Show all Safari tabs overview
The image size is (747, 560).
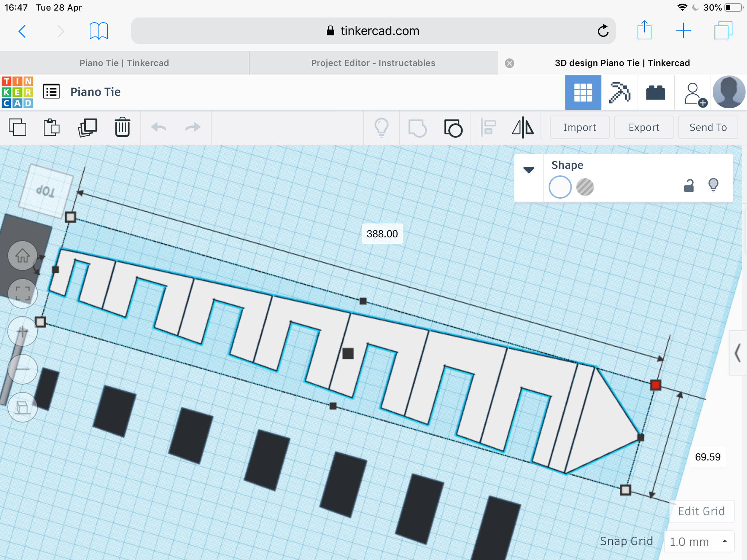tap(723, 31)
